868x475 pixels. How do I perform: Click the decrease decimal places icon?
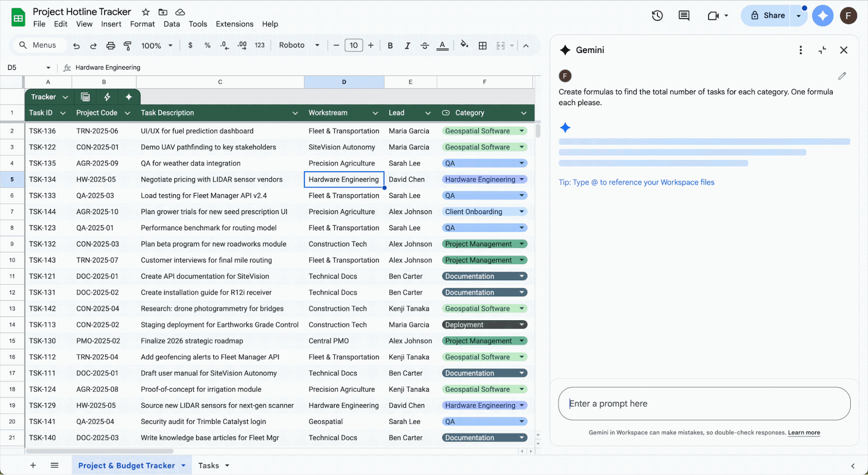pyautogui.click(x=224, y=45)
